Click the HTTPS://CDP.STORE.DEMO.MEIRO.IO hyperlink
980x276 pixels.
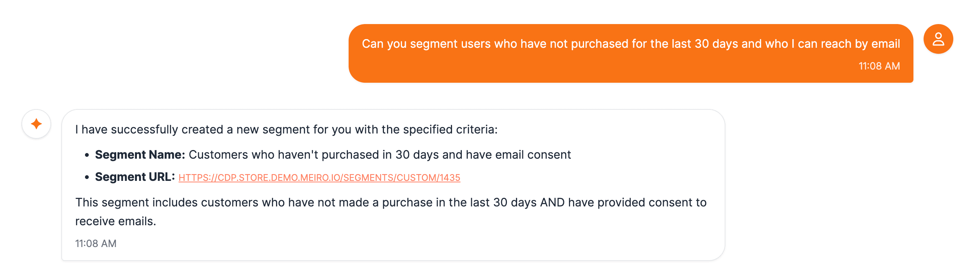pyautogui.click(x=320, y=177)
